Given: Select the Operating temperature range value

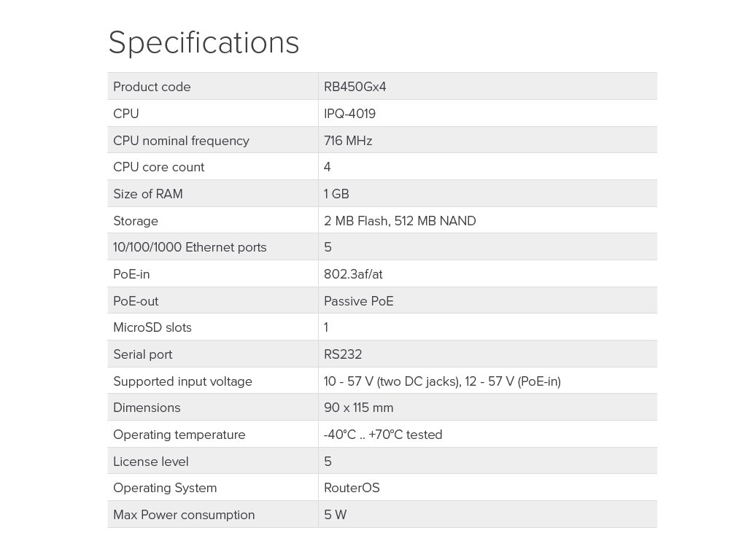Looking at the screenshot, I should click(383, 435).
